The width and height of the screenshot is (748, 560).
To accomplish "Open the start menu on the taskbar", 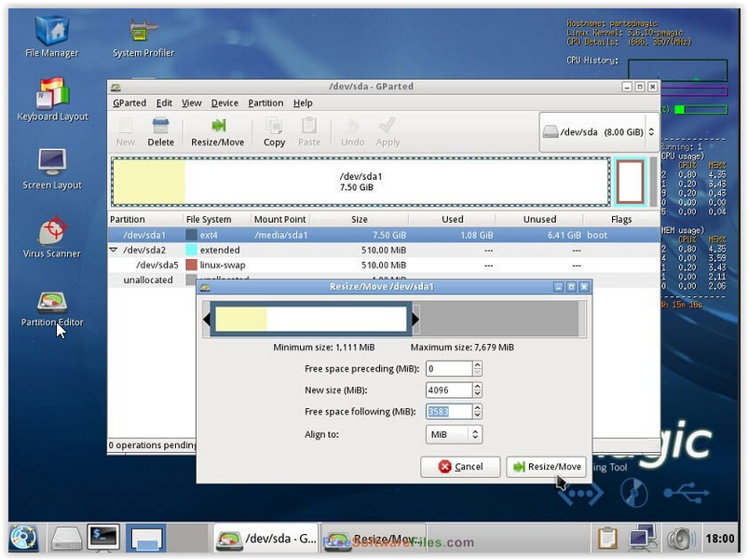I will [24, 538].
